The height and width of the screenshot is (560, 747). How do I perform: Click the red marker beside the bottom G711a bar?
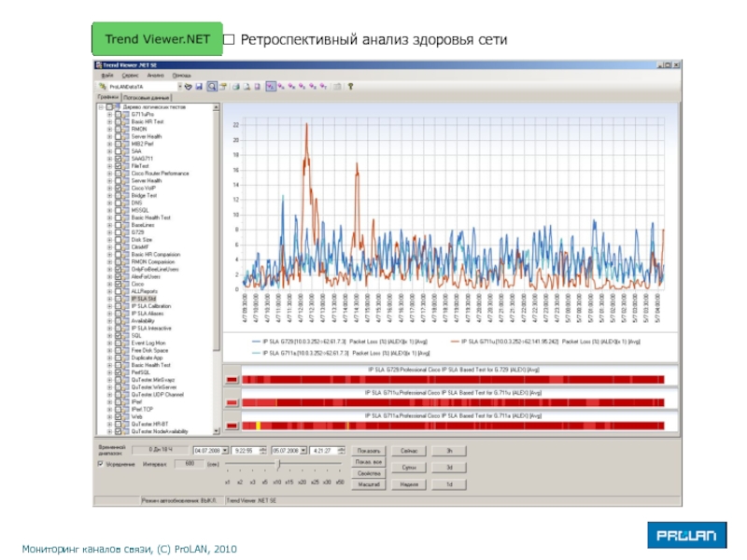[232, 425]
